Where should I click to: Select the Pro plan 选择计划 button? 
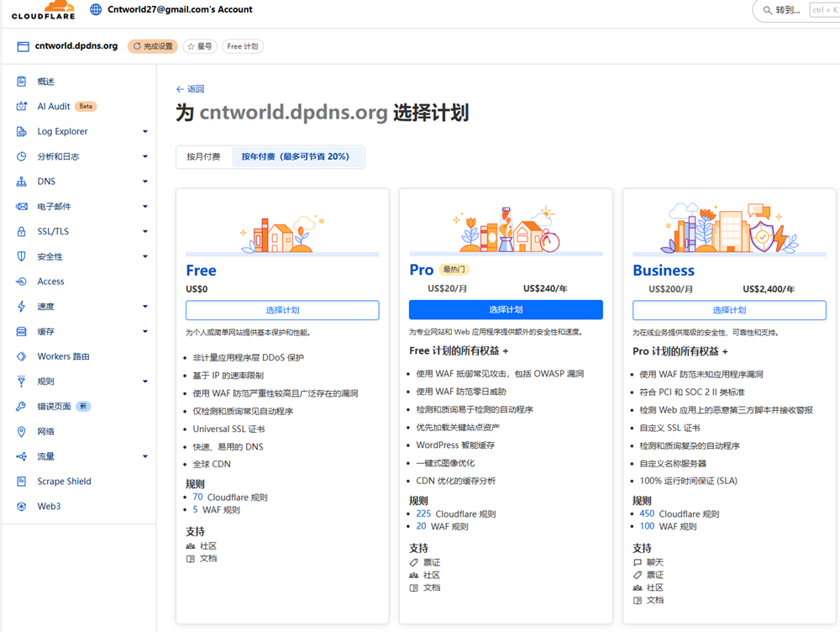point(506,310)
